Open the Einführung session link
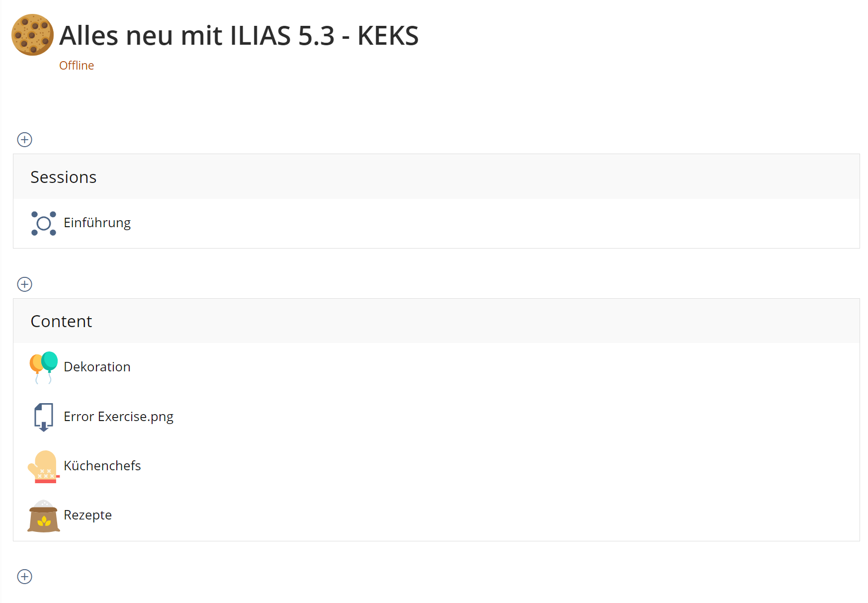This screenshot has width=868, height=603. [x=97, y=223]
